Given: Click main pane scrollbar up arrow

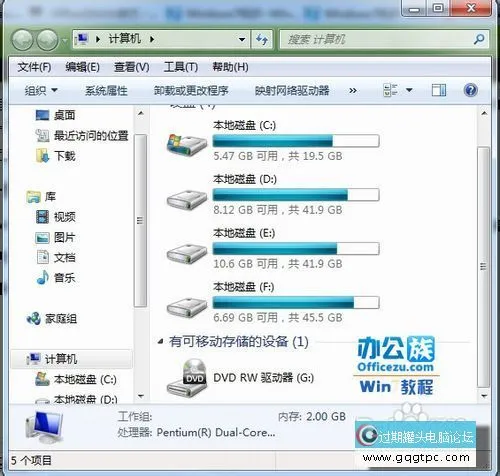Looking at the screenshot, I should pyautogui.click(x=484, y=114).
